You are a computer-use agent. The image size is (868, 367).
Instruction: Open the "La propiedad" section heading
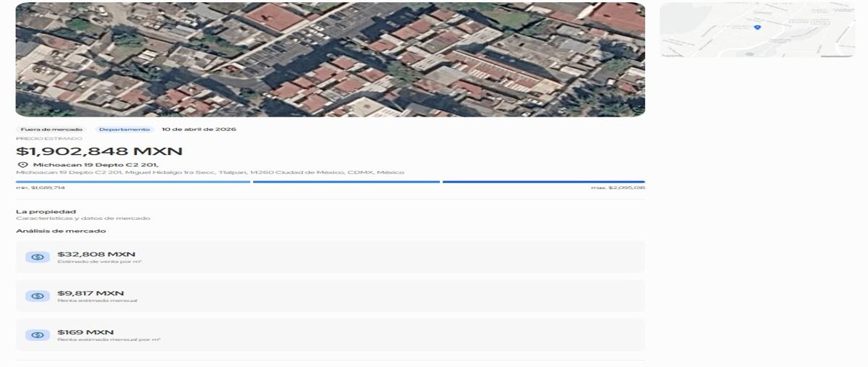(x=46, y=211)
